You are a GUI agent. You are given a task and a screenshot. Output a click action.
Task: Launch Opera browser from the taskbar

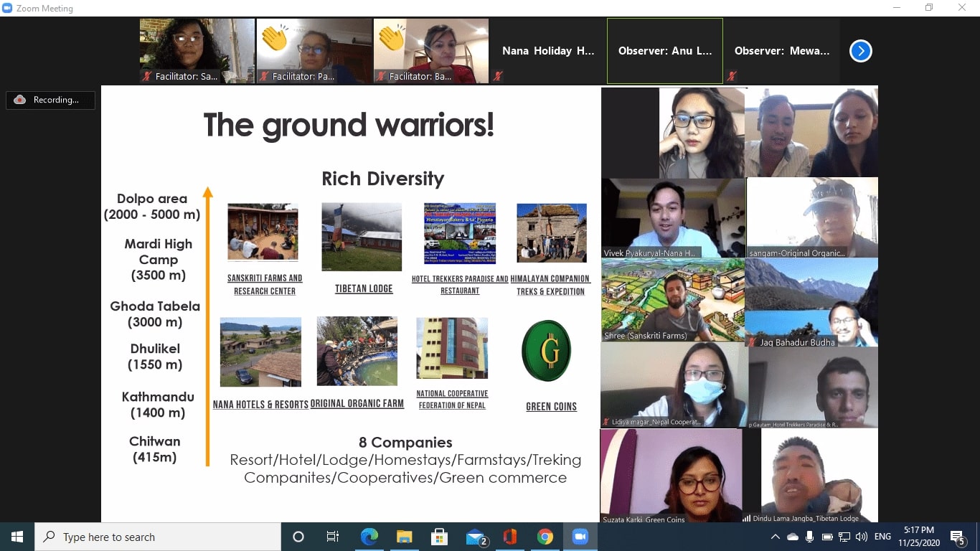pos(509,536)
